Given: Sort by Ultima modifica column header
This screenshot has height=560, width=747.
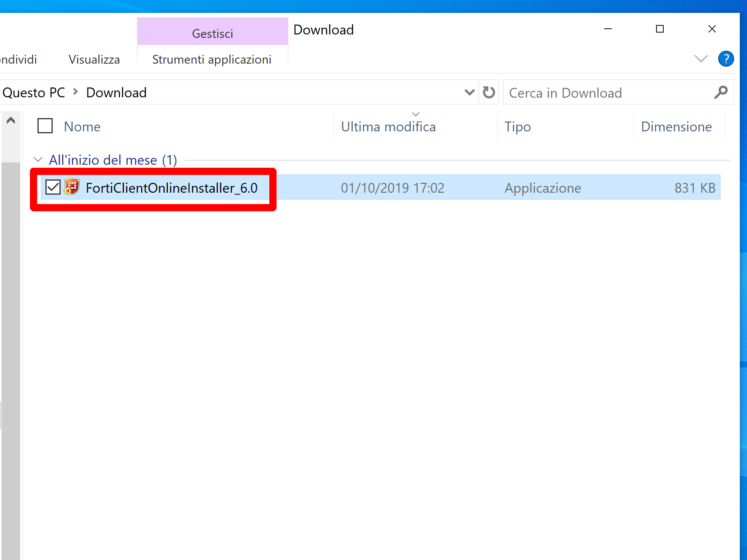Looking at the screenshot, I should pyautogui.click(x=388, y=126).
